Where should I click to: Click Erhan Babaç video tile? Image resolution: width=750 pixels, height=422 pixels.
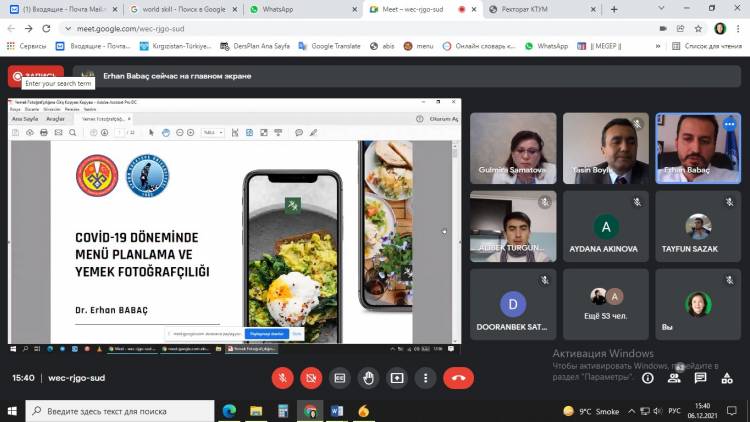point(698,148)
